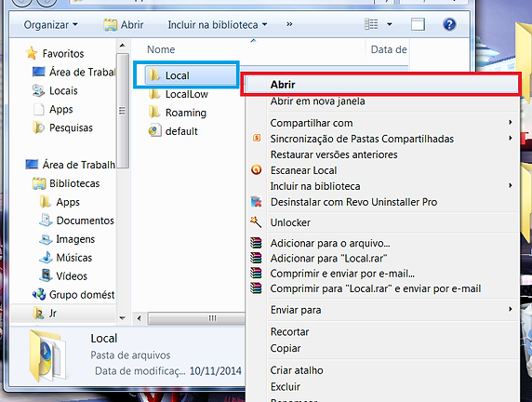Show more toolbar commands chevron
The image size is (532, 402).
(x=289, y=24)
